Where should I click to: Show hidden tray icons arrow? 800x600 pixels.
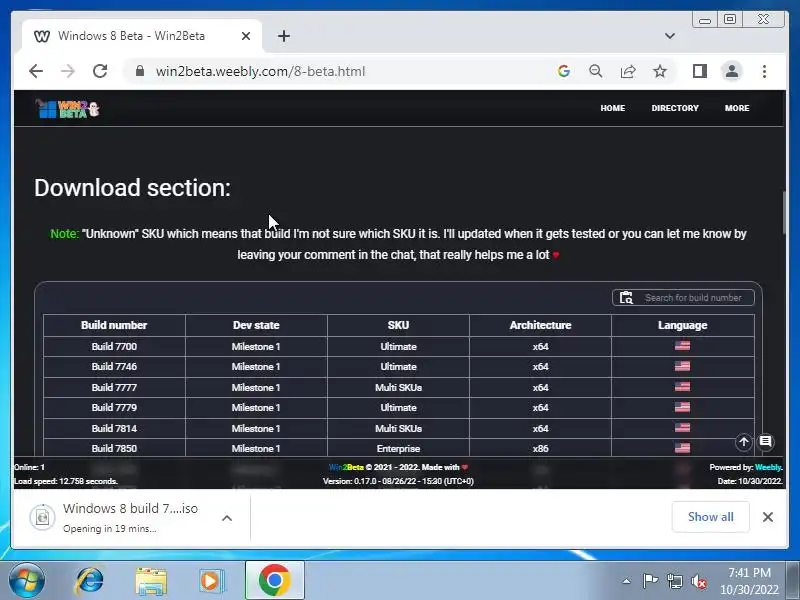click(627, 581)
